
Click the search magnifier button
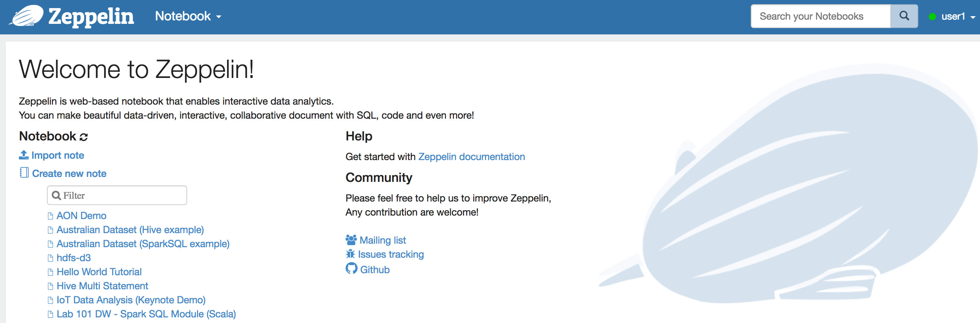tap(904, 16)
